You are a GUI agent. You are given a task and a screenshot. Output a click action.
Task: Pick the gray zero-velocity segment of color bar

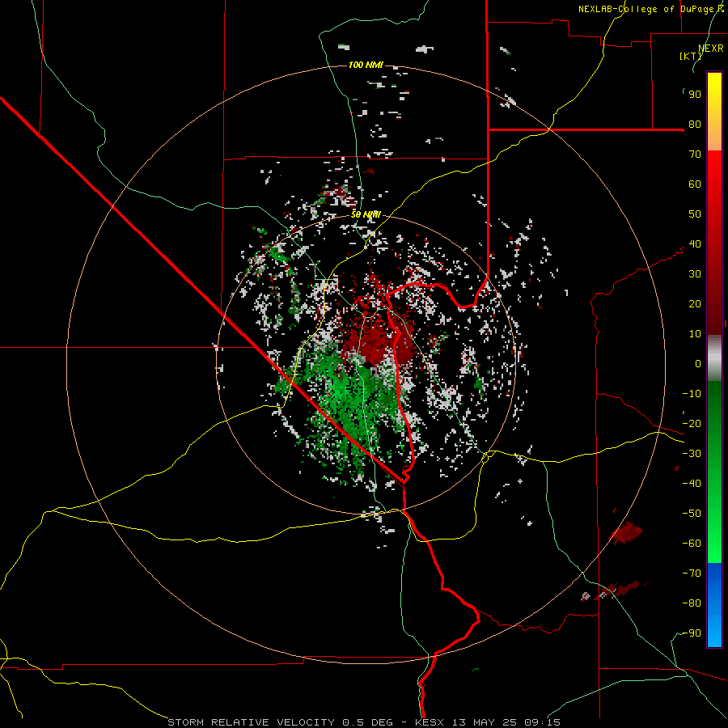(x=714, y=358)
